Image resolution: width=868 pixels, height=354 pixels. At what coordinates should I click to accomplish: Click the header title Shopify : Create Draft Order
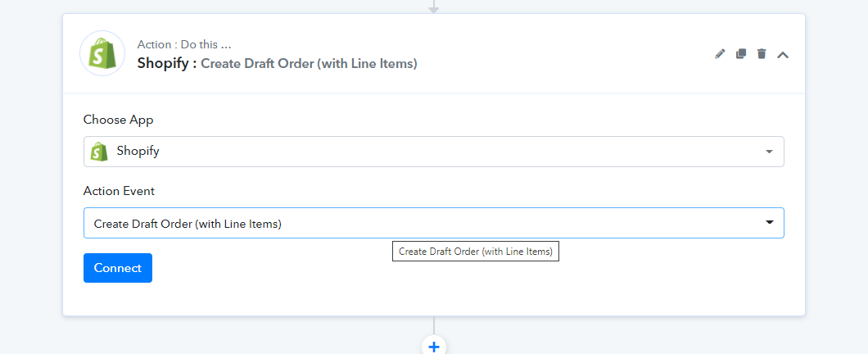[277, 64]
